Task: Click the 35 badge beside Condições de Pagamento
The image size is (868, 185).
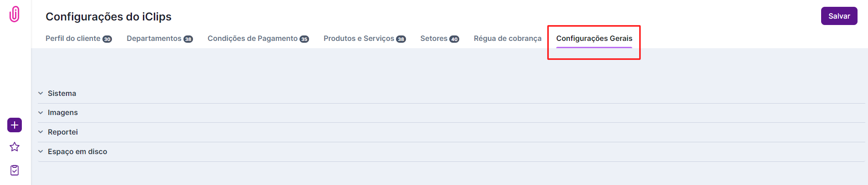Action: (305, 39)
